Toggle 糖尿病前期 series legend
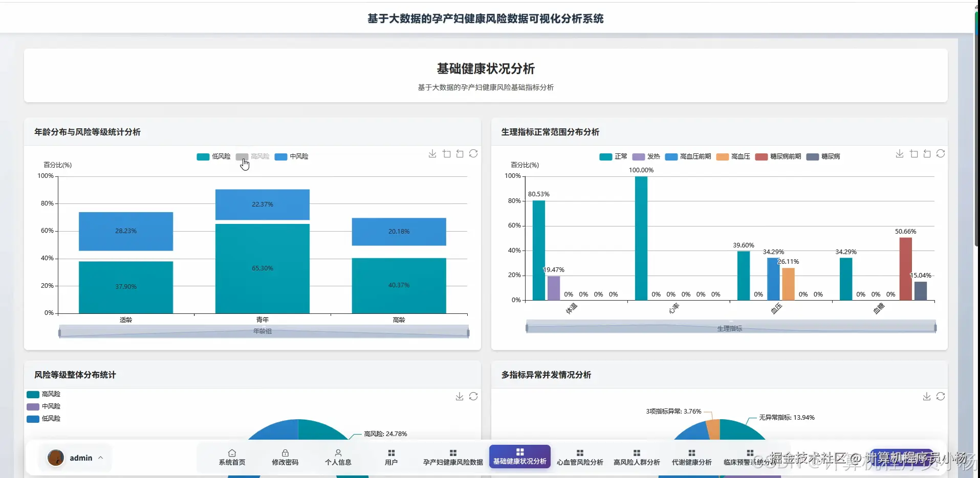Image resolution: width=980 pixels, height=478 pixels. (778, 156)
